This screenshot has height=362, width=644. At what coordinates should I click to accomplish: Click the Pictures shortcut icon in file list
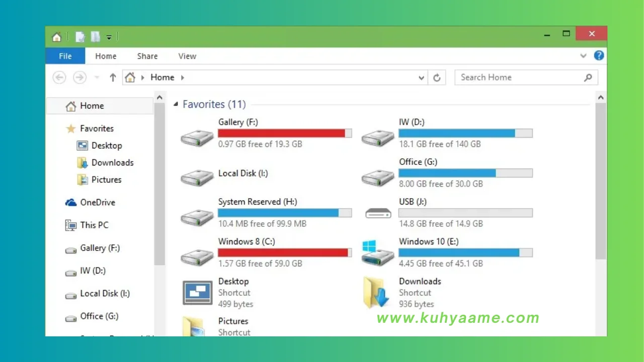[193, 326]
